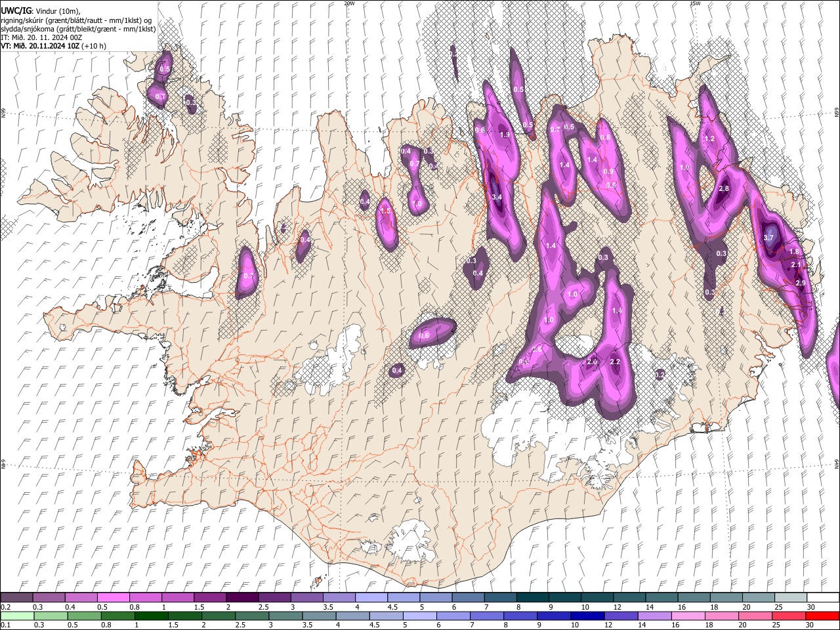
Task: Click the UWC/IG title text
Action: [x=15, y=10]
